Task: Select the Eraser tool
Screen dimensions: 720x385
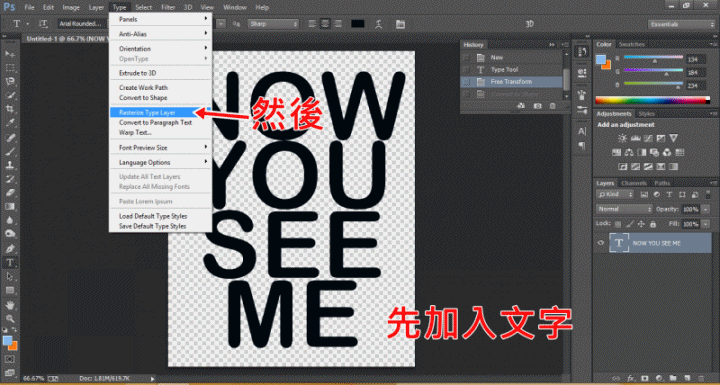Action: coord(10,192)
